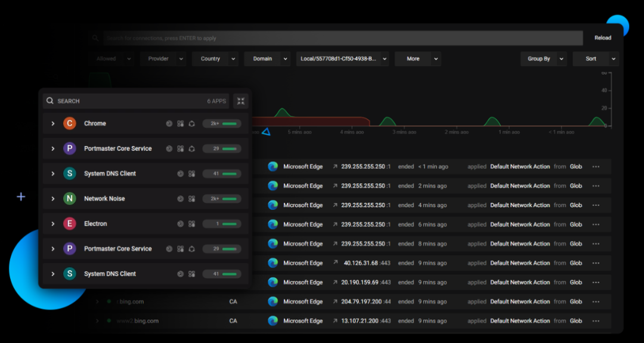This screenshot has width=644, height=343.
Task: Select the Chrome app name
Action: [x=95, y=123]
